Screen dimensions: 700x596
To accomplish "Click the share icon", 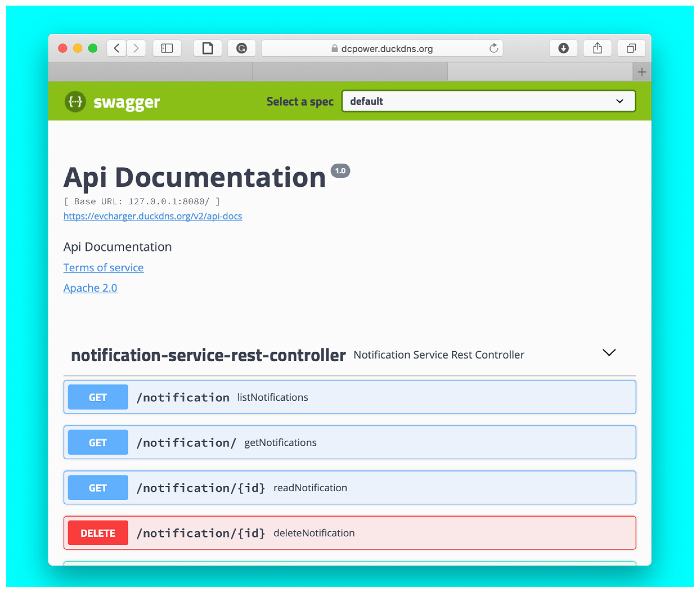I will (597, 48).
